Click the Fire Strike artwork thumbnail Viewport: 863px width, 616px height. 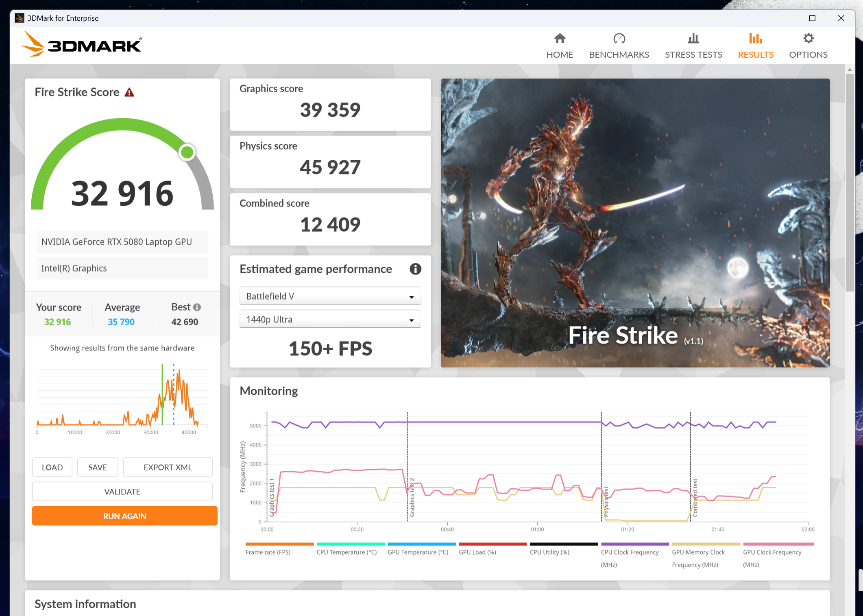point(635,223)
